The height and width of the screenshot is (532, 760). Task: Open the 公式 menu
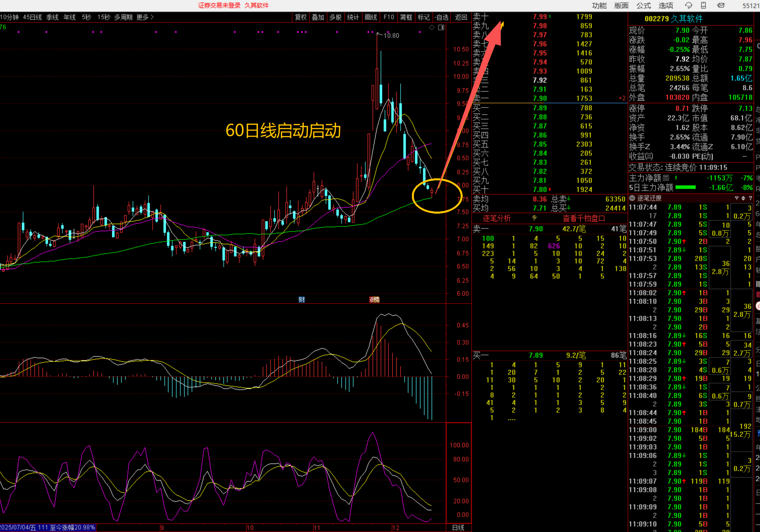(643, 5)
